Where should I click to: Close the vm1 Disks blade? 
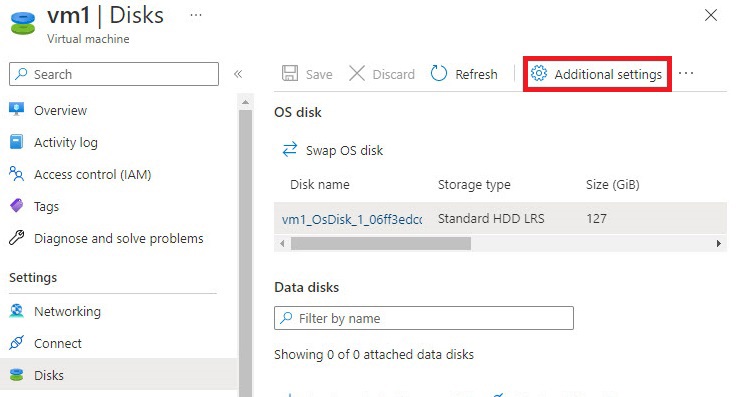(711, 15)
